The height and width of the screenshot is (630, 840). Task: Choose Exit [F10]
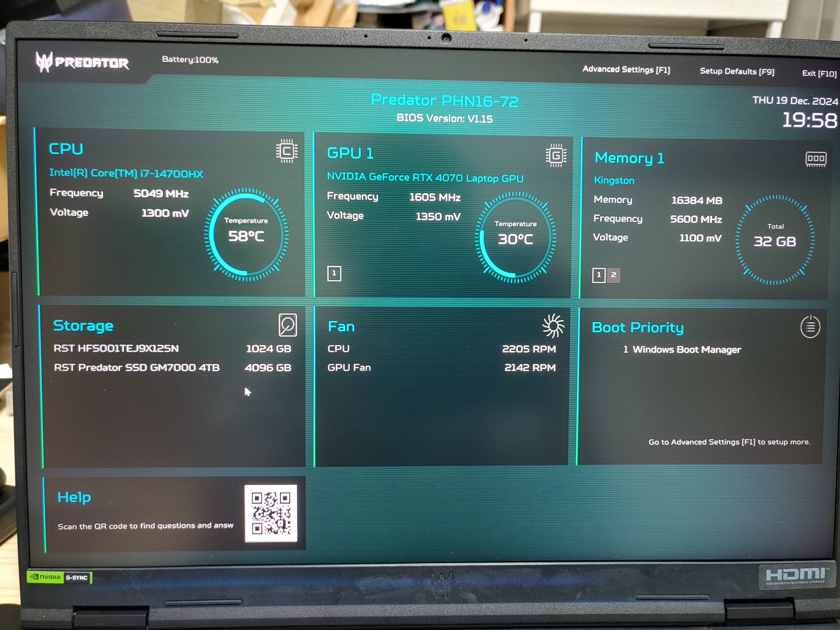[x=819, y=73]
